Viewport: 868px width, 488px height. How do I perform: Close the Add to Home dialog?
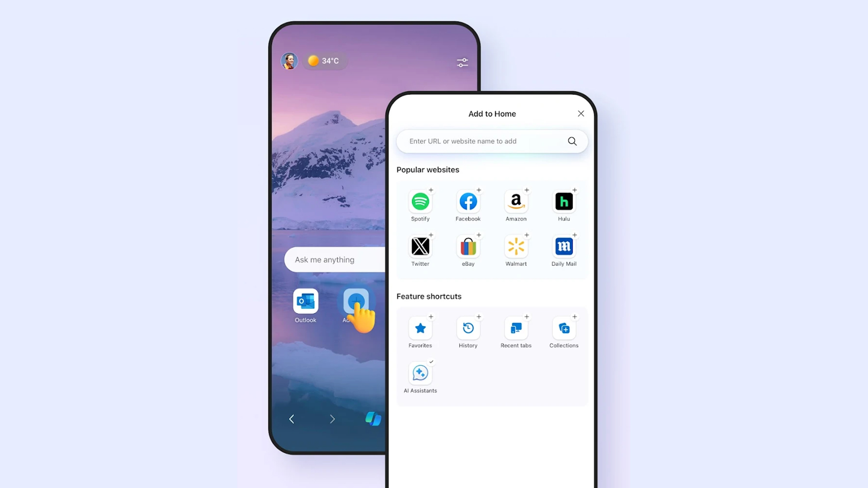pyautogui.click(x=580, y=113)
